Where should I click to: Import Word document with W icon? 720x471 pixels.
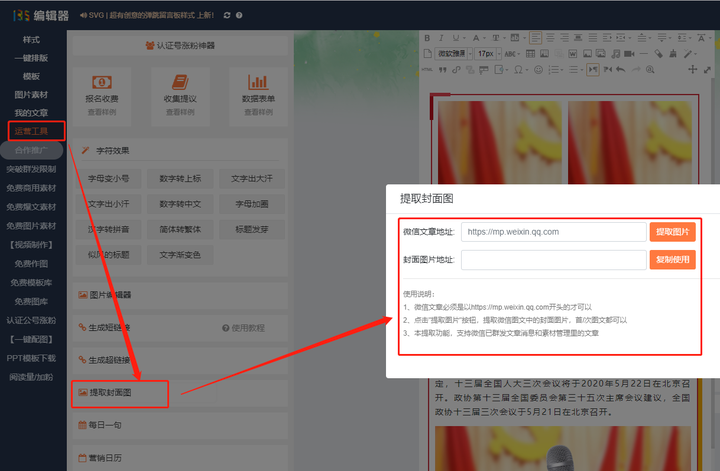point(572,54)
